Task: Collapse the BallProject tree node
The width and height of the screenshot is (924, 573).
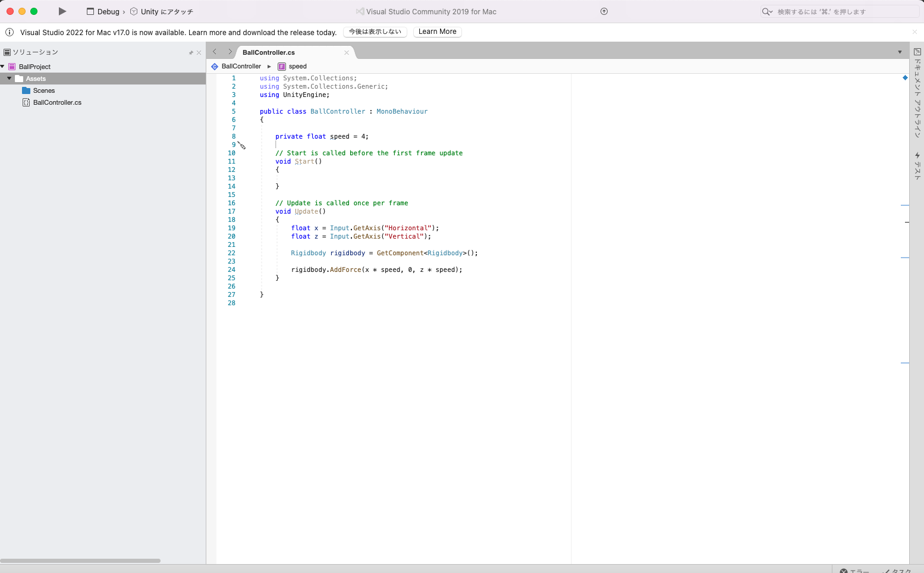Action: [3, 67]
